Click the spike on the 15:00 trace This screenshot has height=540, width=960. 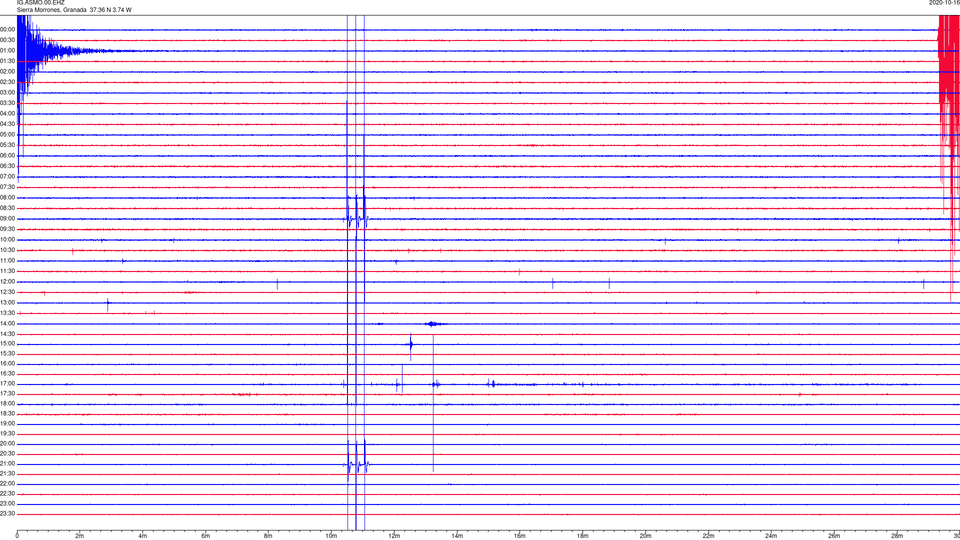pyautogui.click(x=411, y=345)
